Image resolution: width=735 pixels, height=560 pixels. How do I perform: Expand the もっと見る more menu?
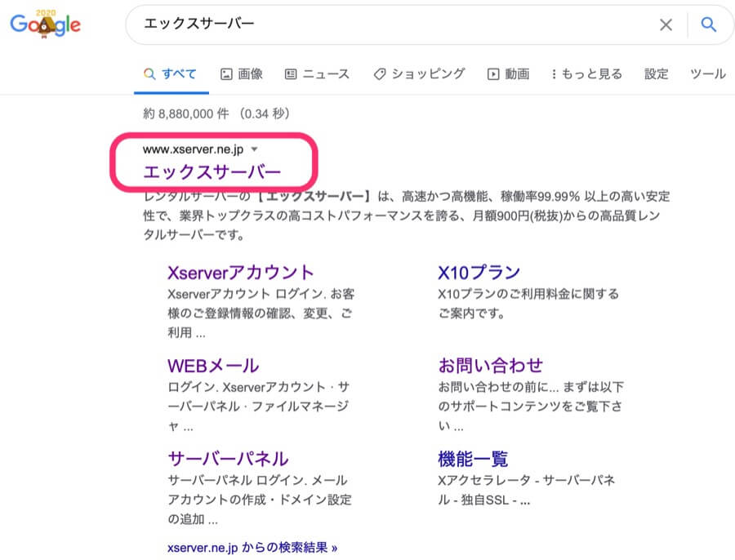click(587, 74)
